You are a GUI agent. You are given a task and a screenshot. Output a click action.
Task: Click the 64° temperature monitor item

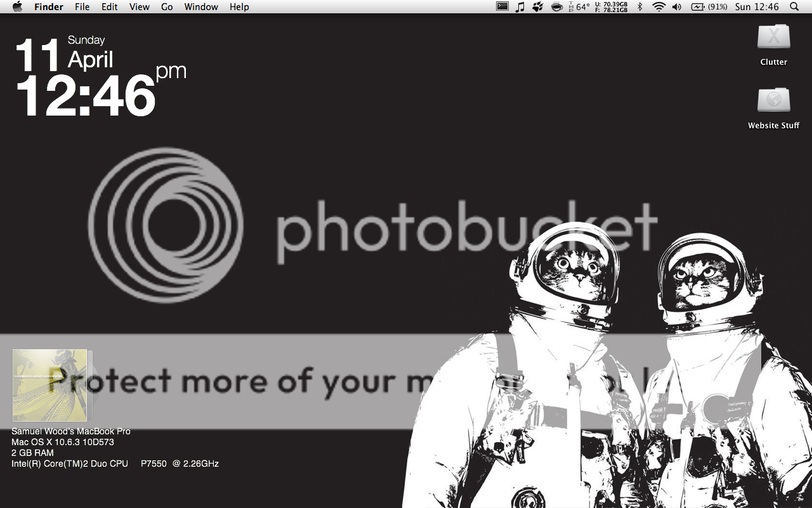(579, 7)
